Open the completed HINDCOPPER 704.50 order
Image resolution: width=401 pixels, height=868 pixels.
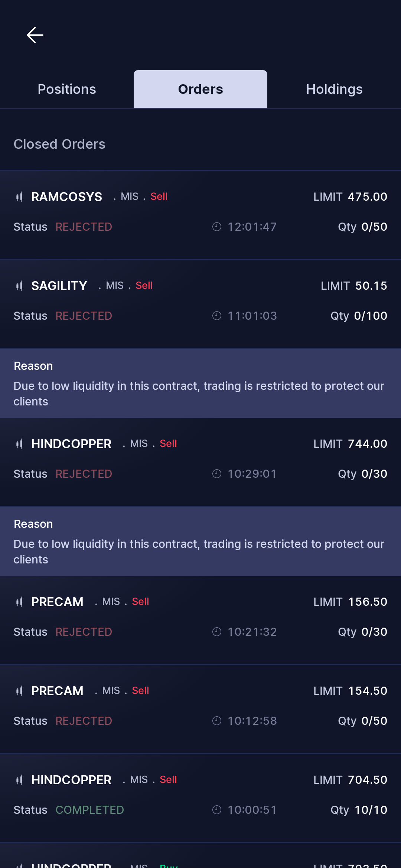200,798
